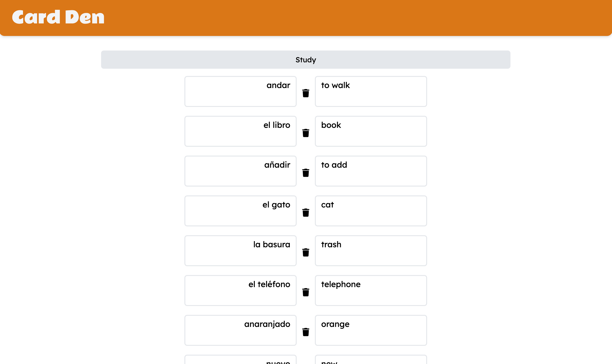
Task: Delete the 'el gato' flashcard
Action: (x=306, y=213)
